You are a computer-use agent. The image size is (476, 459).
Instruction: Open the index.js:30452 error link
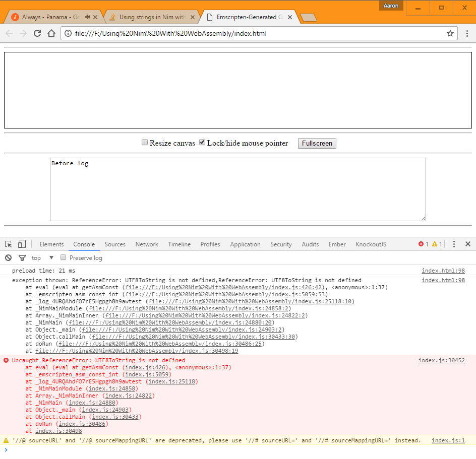[441, 360]
